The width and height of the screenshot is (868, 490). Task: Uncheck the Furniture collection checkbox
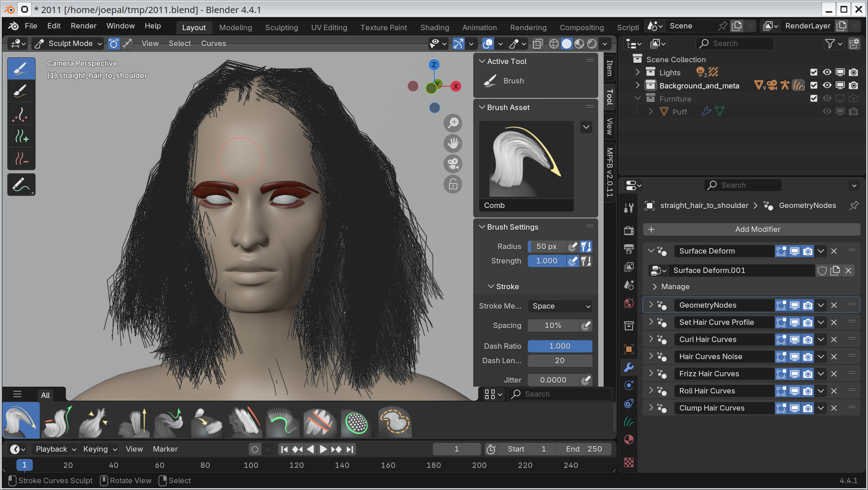pyautogui.click(x=813, y=98)
